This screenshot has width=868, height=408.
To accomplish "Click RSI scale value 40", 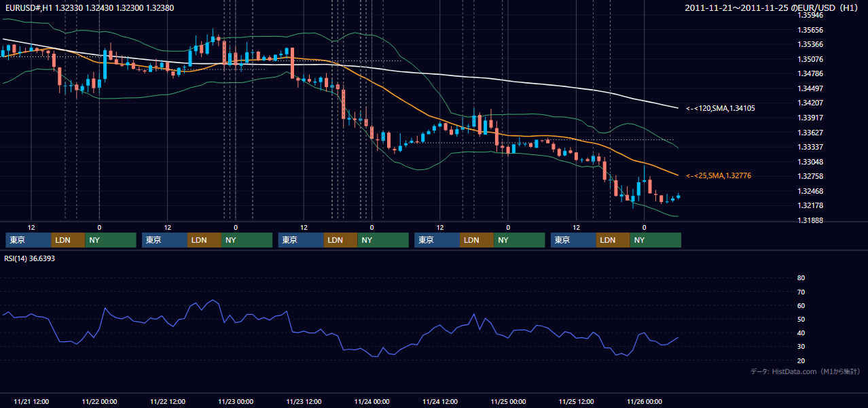I will (801, 333).
